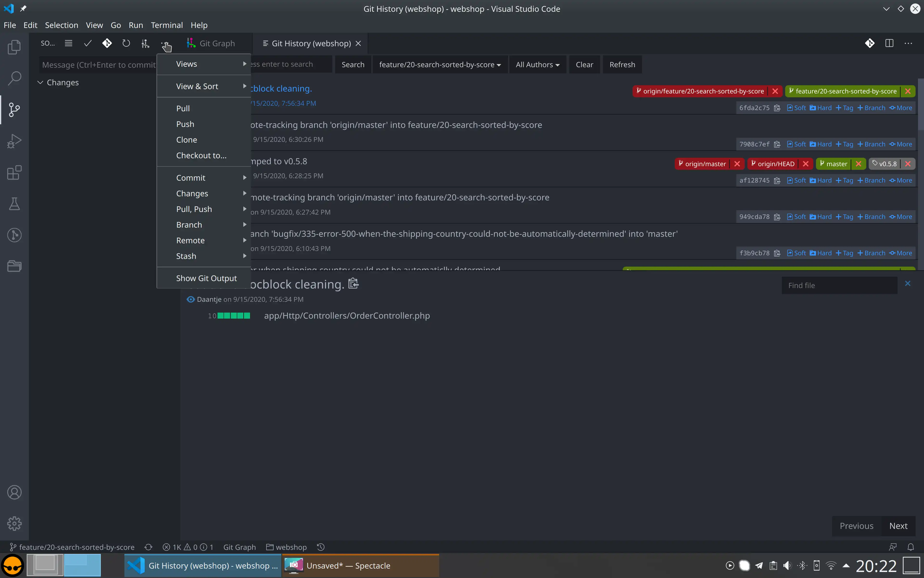Remove the origin/feature/20-search-sorted-by-score ref
This screenshot has width=924, height=578.
[x=775, y=91]
